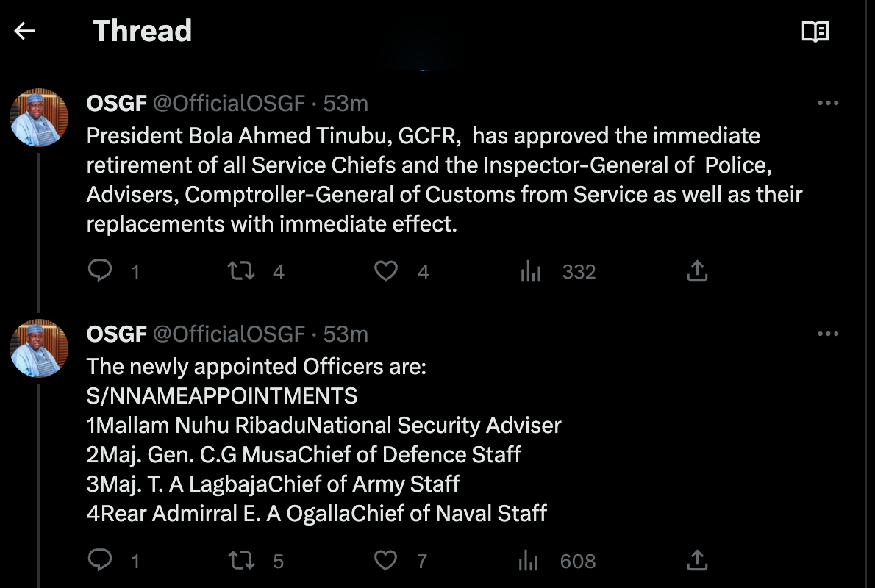875x588 pixels.
Task: View analytics of first tweet showing 332
Action: pos(531,272)
